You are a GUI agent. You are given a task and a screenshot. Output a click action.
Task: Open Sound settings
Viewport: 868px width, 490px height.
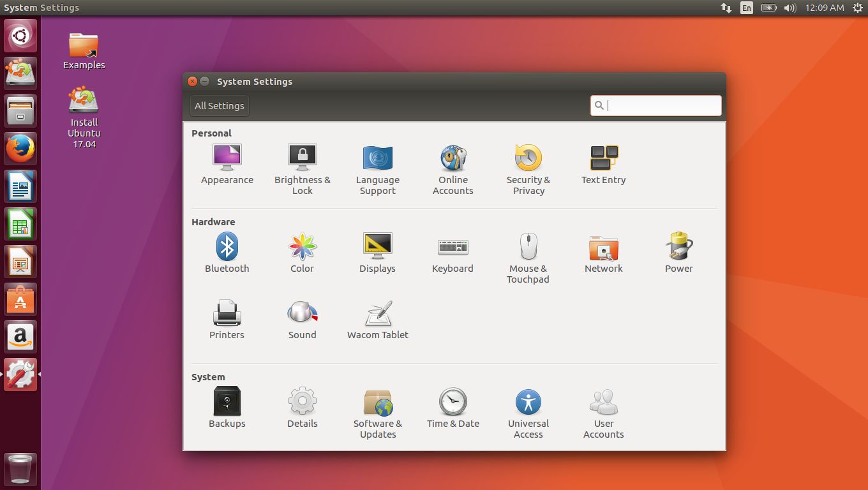click(x=303, y=320)
